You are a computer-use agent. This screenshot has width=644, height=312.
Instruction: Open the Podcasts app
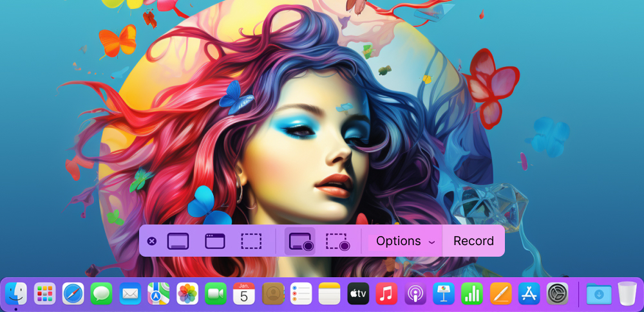tap(415, 293)
